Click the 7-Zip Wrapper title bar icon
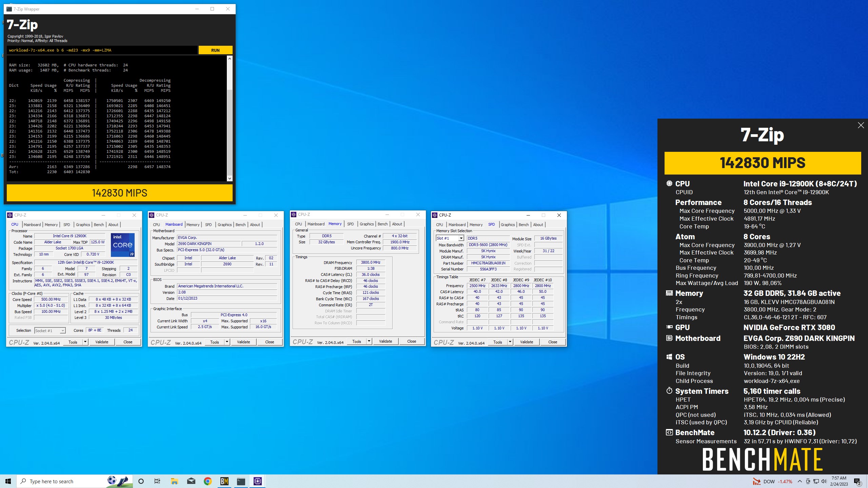The image size is (868, 488). click(9, 9)
